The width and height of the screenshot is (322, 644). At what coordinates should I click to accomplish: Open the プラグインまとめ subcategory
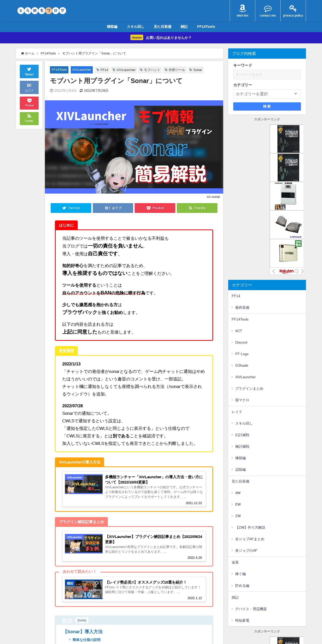[249, 388]
